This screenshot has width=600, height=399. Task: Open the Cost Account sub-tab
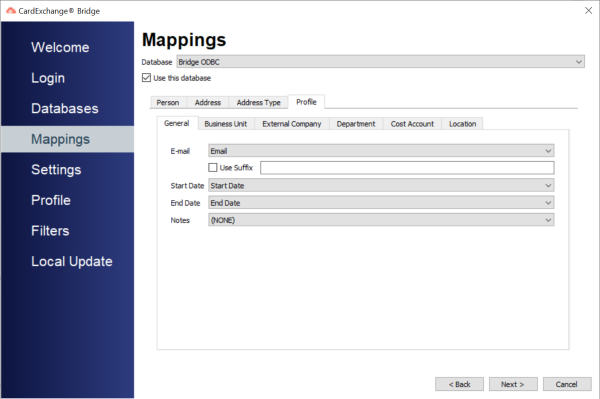(x=412, y=124)
